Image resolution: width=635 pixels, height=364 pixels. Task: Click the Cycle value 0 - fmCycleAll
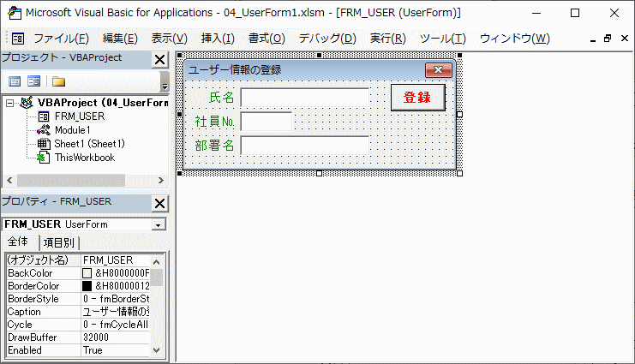116,325
